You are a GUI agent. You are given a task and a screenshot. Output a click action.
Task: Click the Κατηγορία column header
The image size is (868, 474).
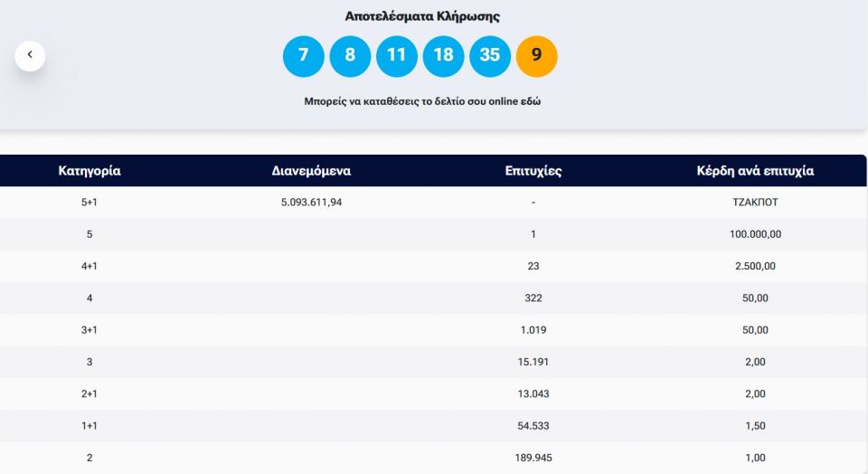90,170
